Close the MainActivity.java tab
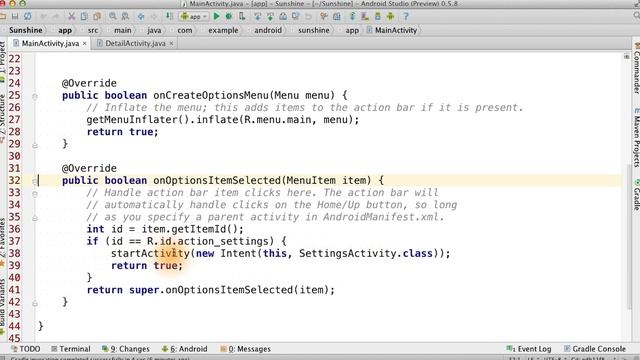This screenshot has width=640, height=360. point(84,43)
